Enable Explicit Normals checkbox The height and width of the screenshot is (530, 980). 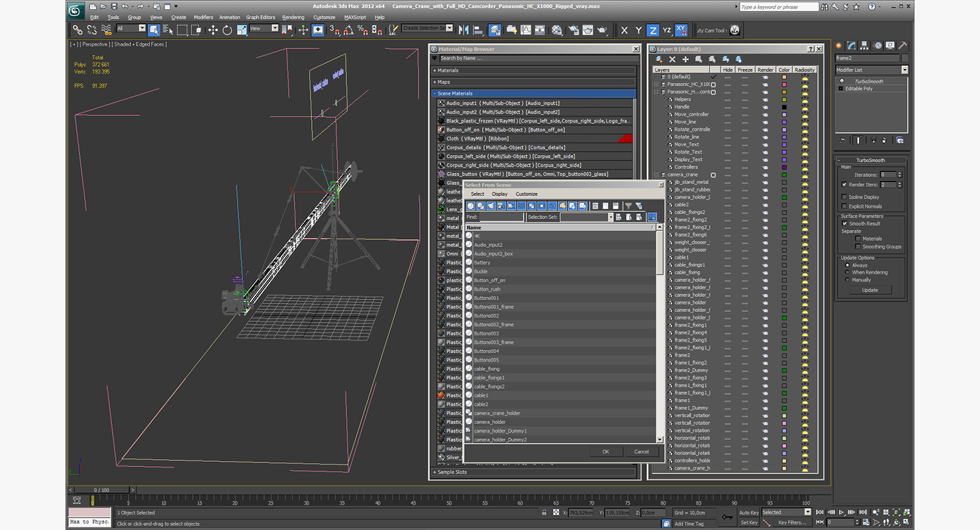[x=844, y=206]
